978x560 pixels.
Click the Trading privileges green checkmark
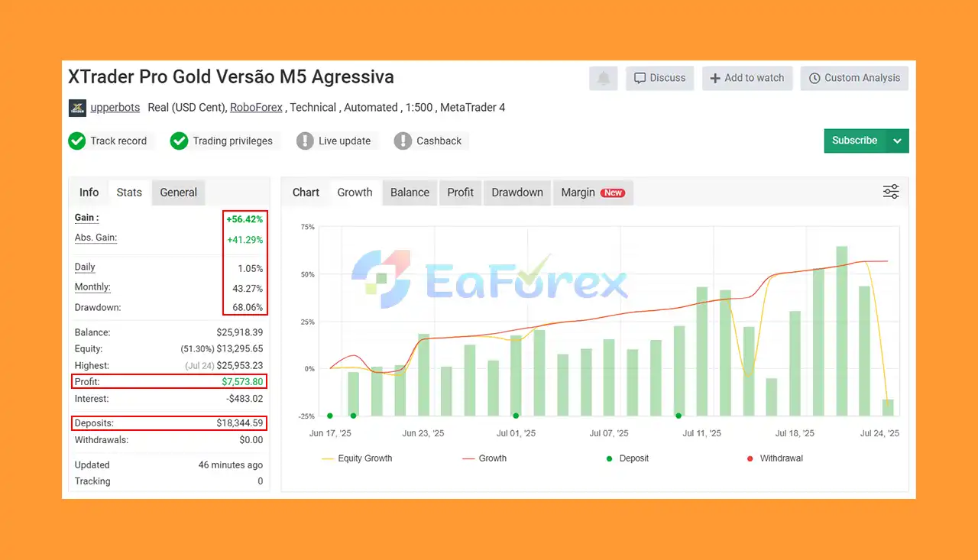[179, 141]
